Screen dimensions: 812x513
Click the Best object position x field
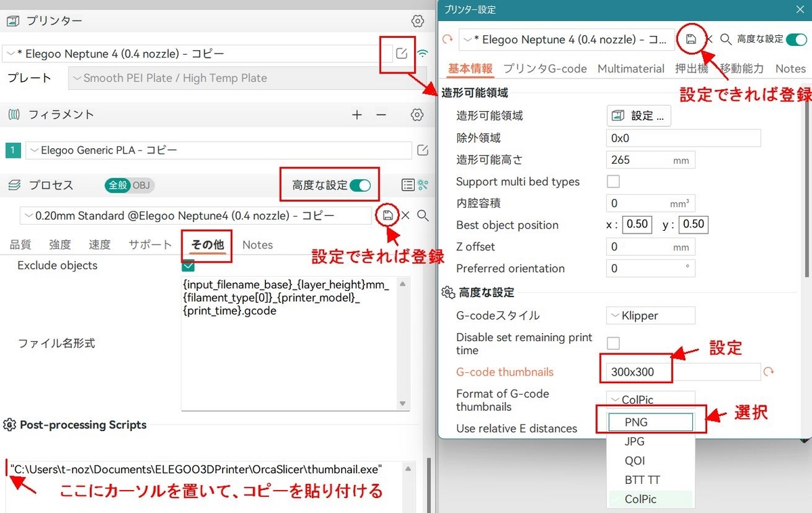pyautogui.click(x=637, y=225)
